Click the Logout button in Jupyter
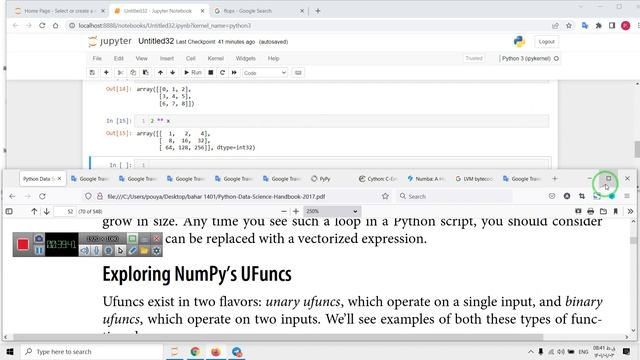Screen dimensions: 640x360 point(546,42)
